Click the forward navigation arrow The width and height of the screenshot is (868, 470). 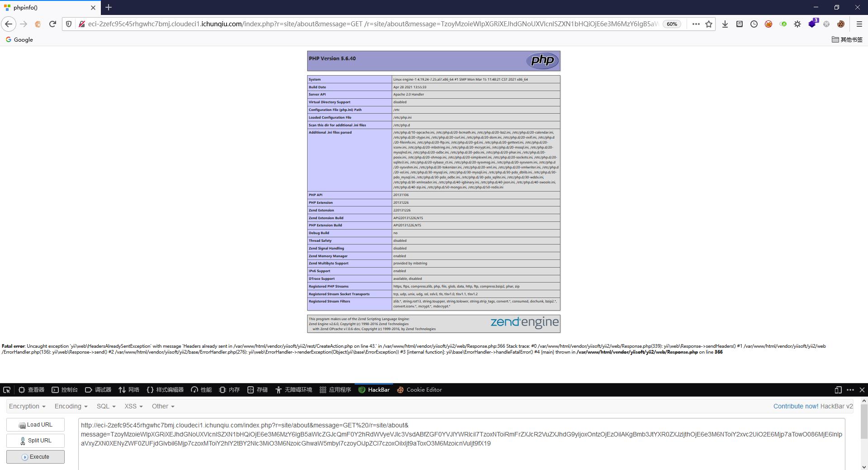click(24, 24)
